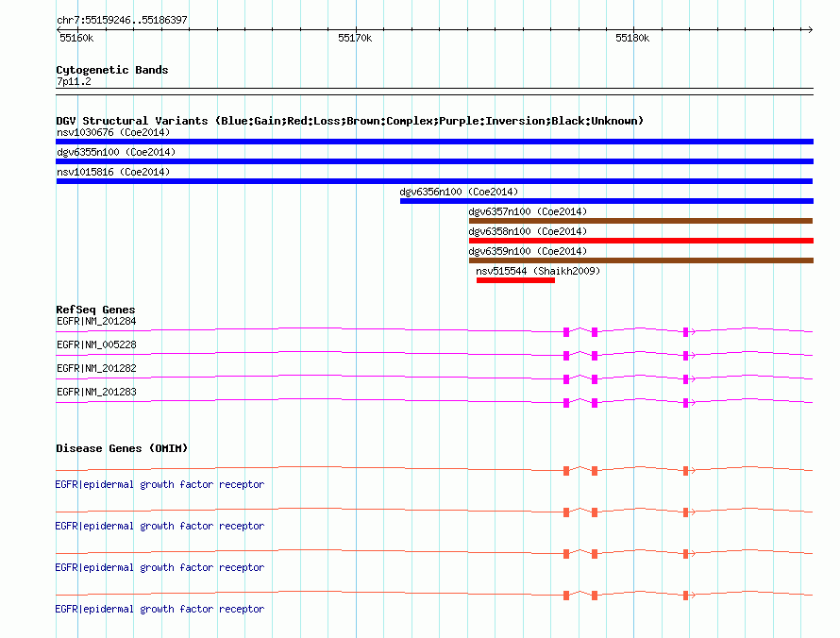Click the first exon of EGFR|NM_201283

566,403
